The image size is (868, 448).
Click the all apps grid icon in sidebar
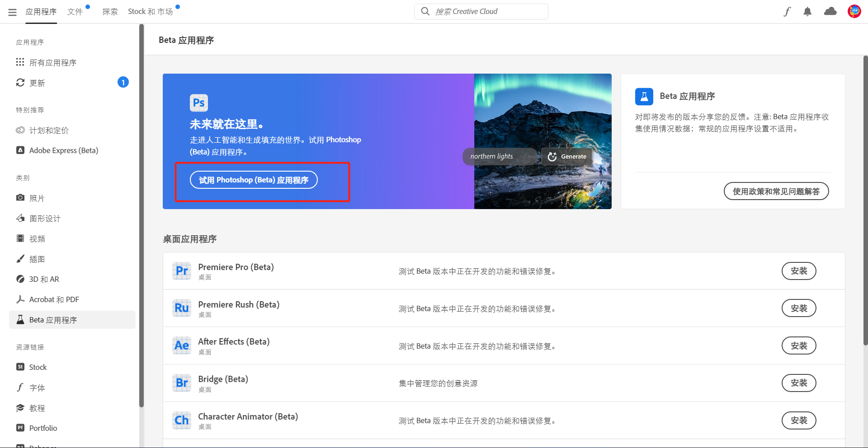(20, 62)
